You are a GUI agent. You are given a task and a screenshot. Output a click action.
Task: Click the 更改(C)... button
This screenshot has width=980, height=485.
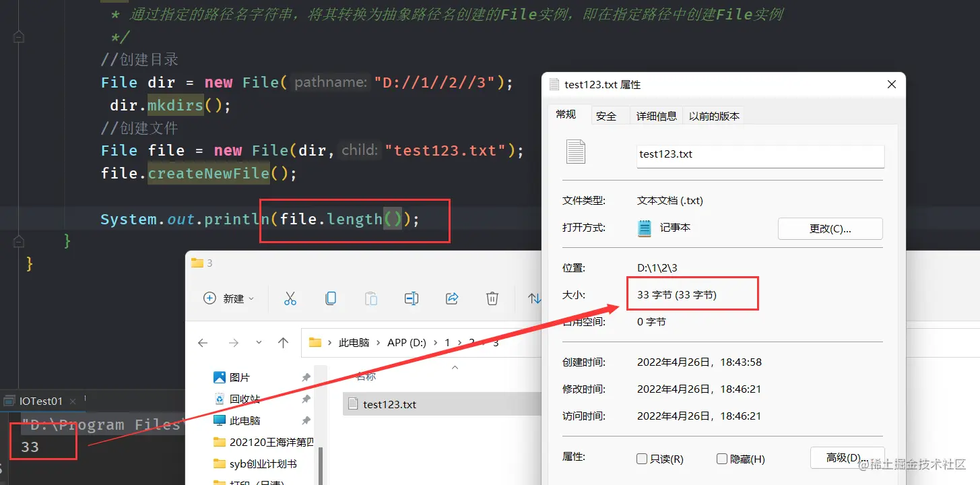pyautogui.click(x=830, y=228)
